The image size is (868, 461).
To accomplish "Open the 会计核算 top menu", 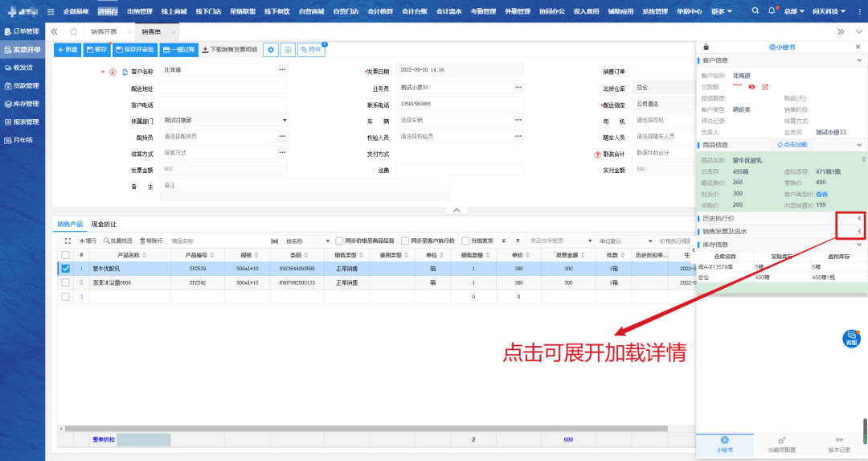I will (381, 11).
